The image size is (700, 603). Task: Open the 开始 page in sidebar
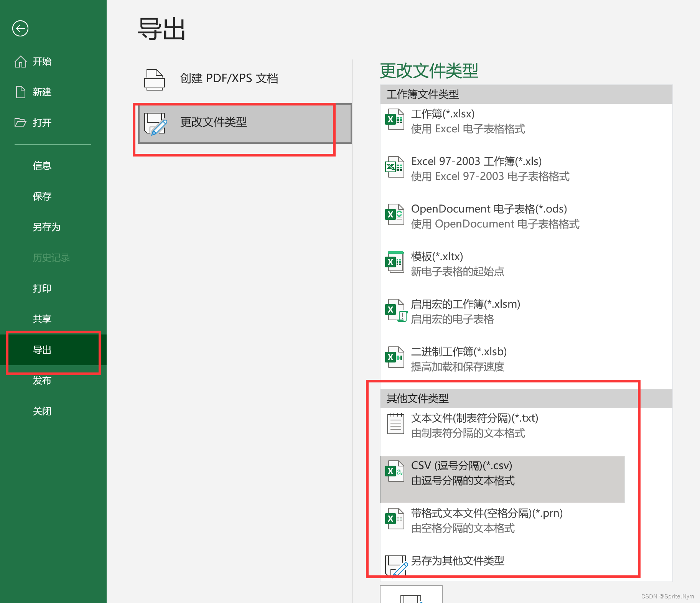coord(53,61)
